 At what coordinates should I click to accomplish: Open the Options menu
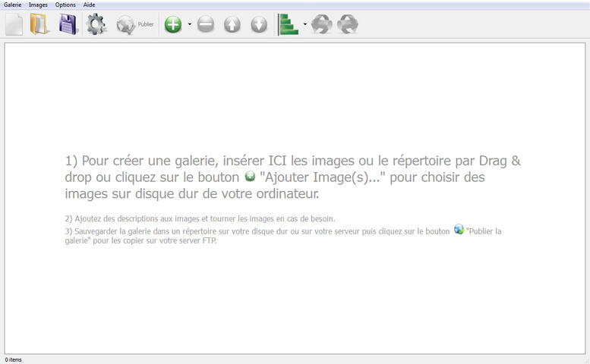[x=65, y=5]
